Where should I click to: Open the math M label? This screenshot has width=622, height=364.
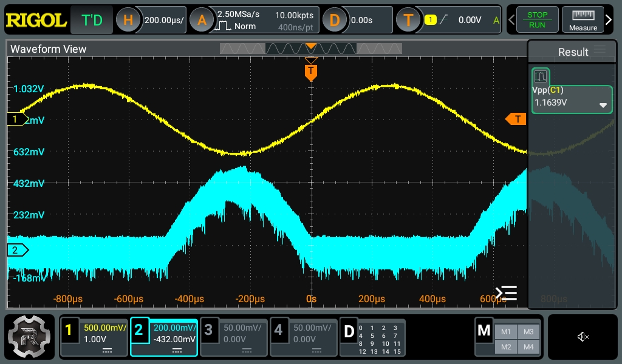coord(484,330)
